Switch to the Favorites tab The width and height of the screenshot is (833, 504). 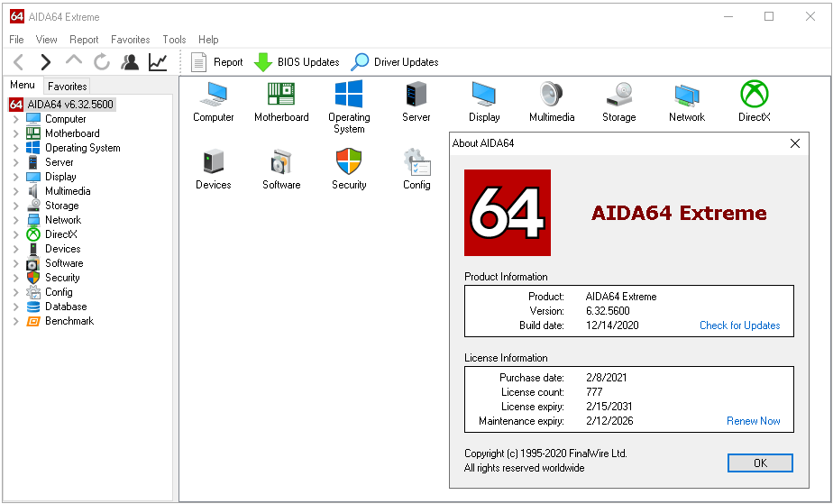tap(68, 87)
